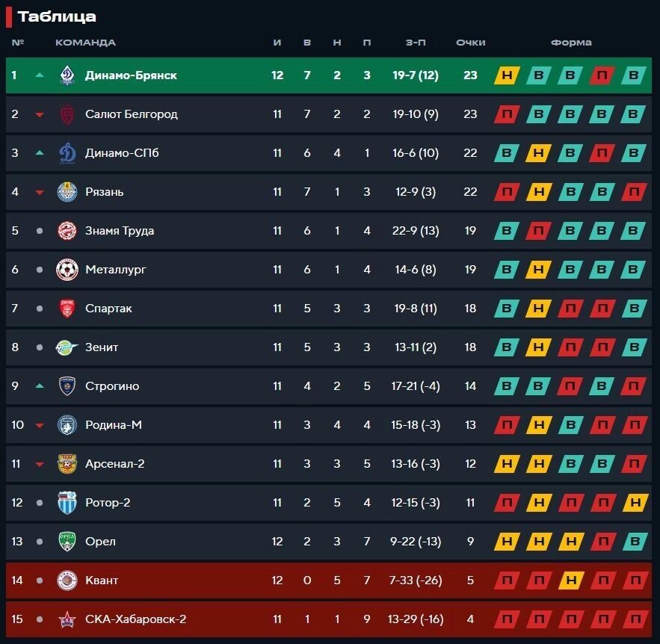Open the Строгино team name link
The image size is (660, 644).
pyautogui.click(x=112, y=386)
